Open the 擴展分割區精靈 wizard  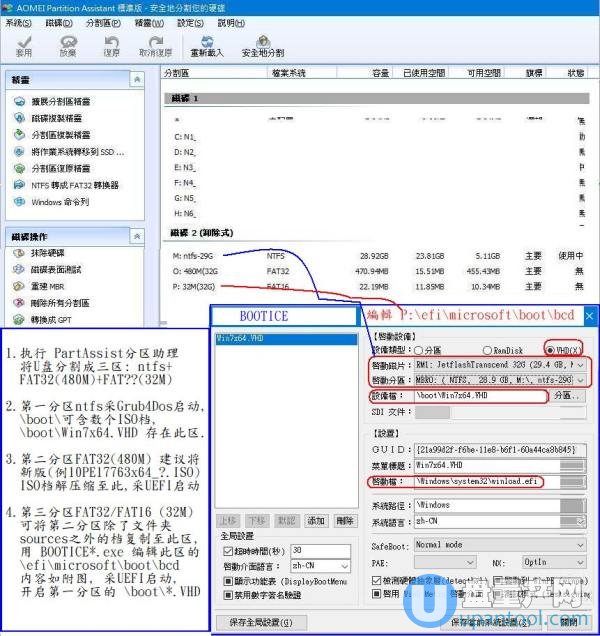coord(60,102)
